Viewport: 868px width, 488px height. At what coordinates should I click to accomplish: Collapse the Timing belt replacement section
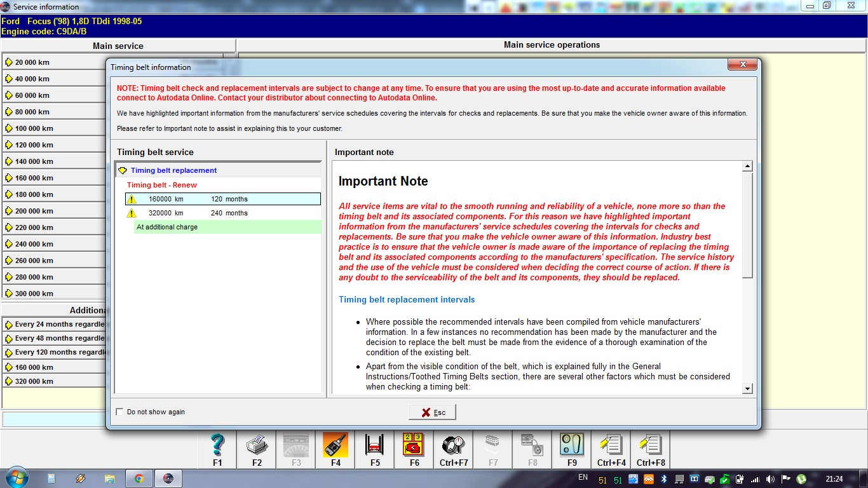pos(123,170)
